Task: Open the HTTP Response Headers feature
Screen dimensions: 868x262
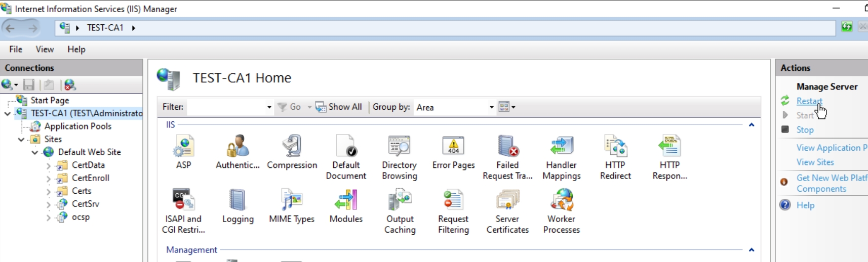Action: 669,157
